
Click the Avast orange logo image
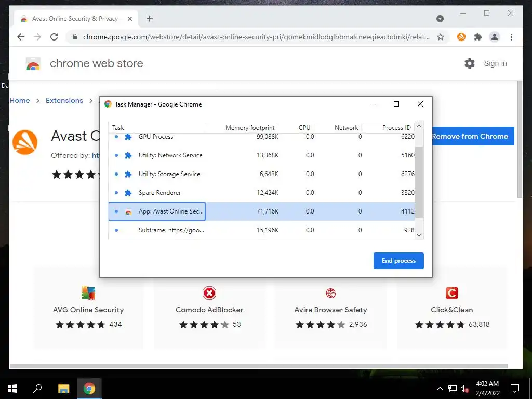pos(25,142)
